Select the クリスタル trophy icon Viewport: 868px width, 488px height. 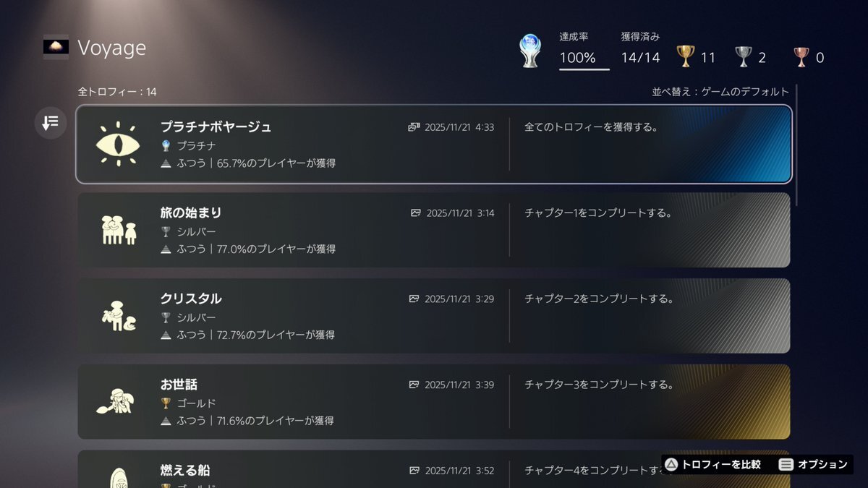click(x=117, y=316)
